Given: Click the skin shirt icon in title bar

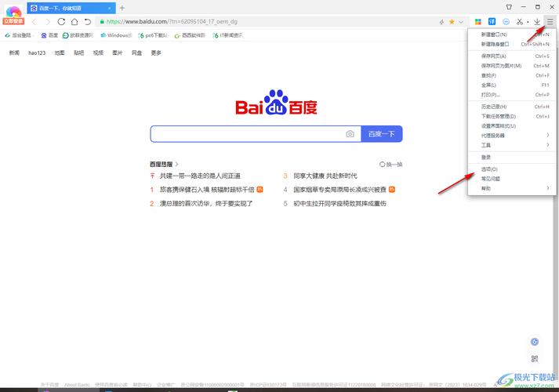Looking at the screenshot, I should click(x=509, y=7).
